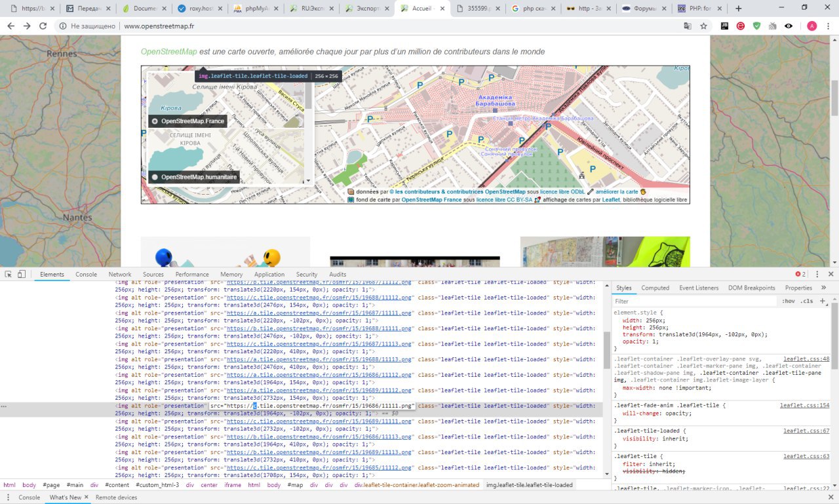
Task: Close the Chrome DevTools panel
Action: click(831, 274)
